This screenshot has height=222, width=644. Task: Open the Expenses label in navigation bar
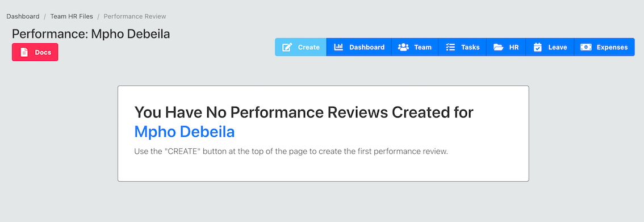[x=612, y=47]
